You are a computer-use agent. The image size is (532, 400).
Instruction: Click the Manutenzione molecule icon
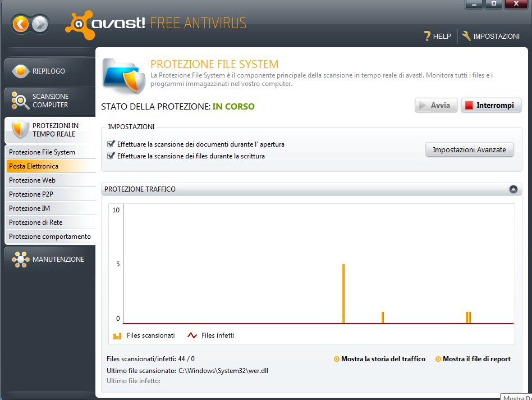click(20, 260)
